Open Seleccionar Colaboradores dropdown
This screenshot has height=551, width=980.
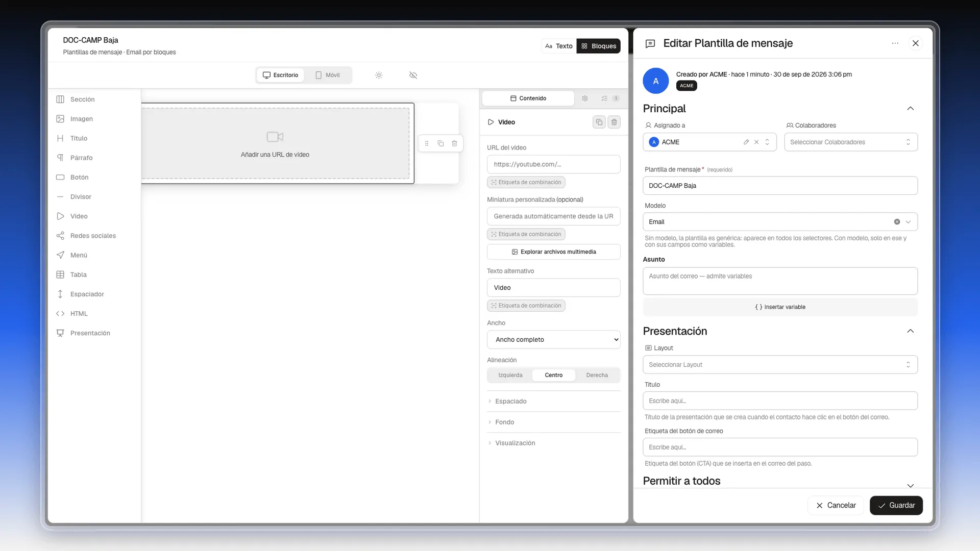pos(851,142)
